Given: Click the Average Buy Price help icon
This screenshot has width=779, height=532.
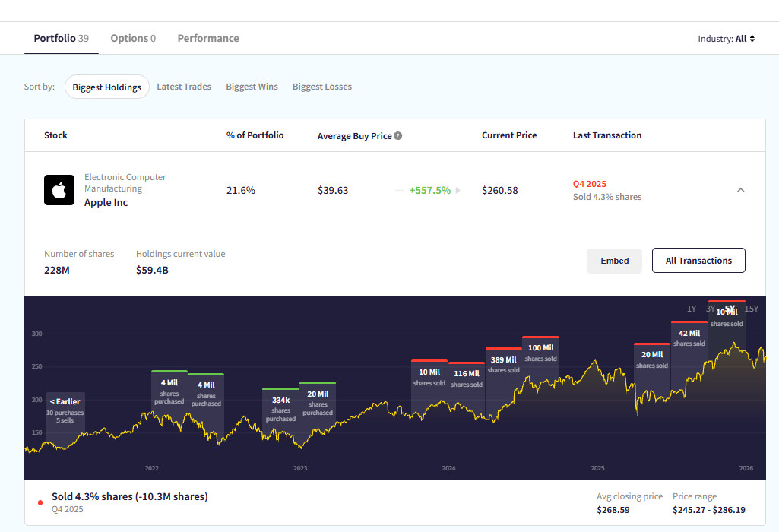Looking at the screenshot, I should 398,136.
